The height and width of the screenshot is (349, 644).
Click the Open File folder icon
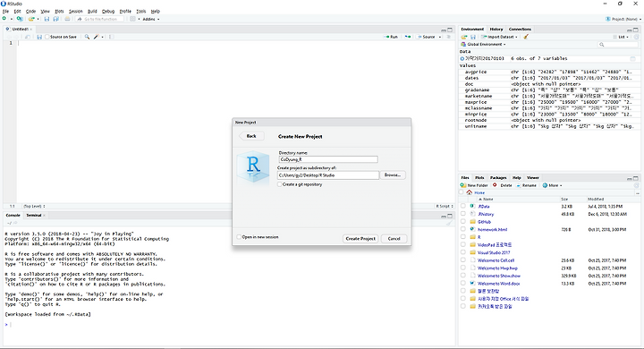tap(31, 19)
